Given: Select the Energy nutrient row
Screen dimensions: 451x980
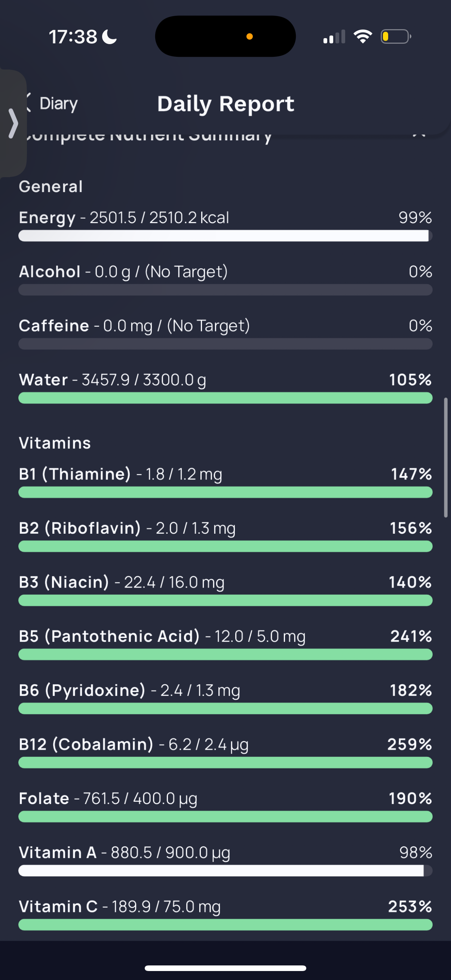Looking at the screenshot, I should tap(225, 225).
